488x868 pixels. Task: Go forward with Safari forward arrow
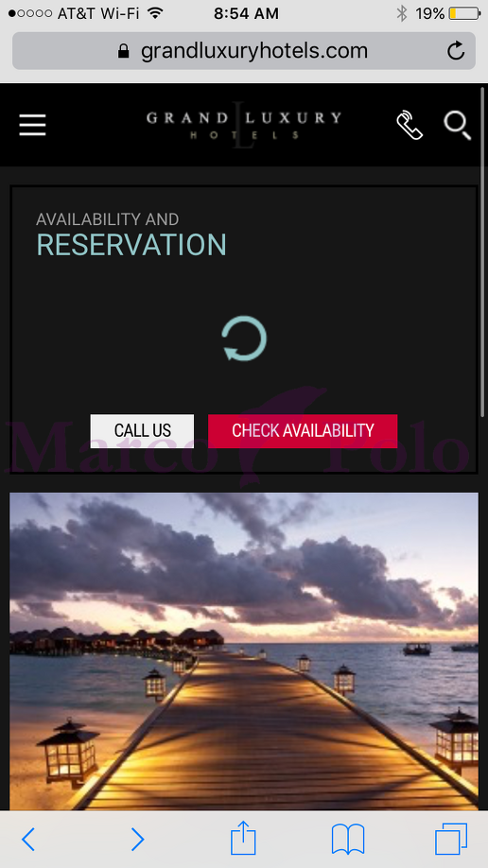[137, 840]
